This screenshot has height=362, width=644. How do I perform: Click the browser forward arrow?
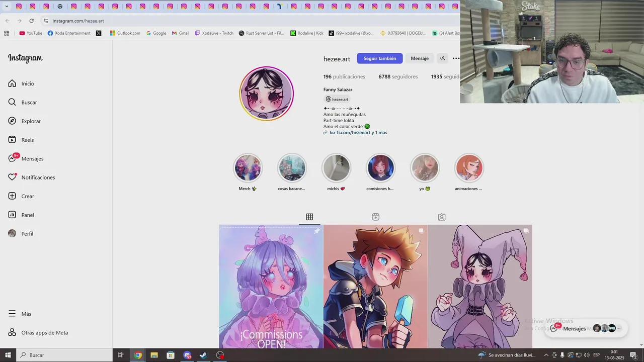pyautogui.click(x=19, y=21)
